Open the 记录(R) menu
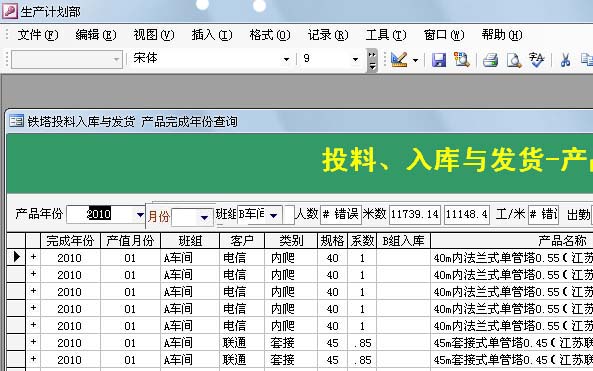This screenshot has height=371, width=593. 328,35
